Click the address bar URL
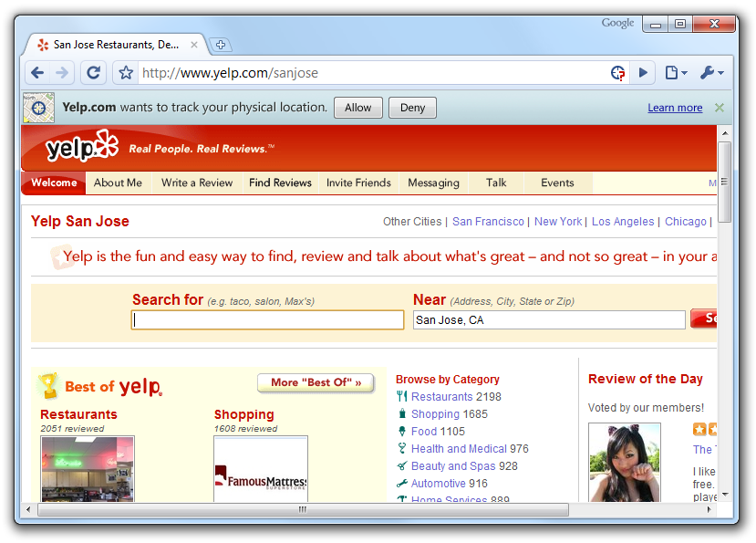 click(231, 73)
